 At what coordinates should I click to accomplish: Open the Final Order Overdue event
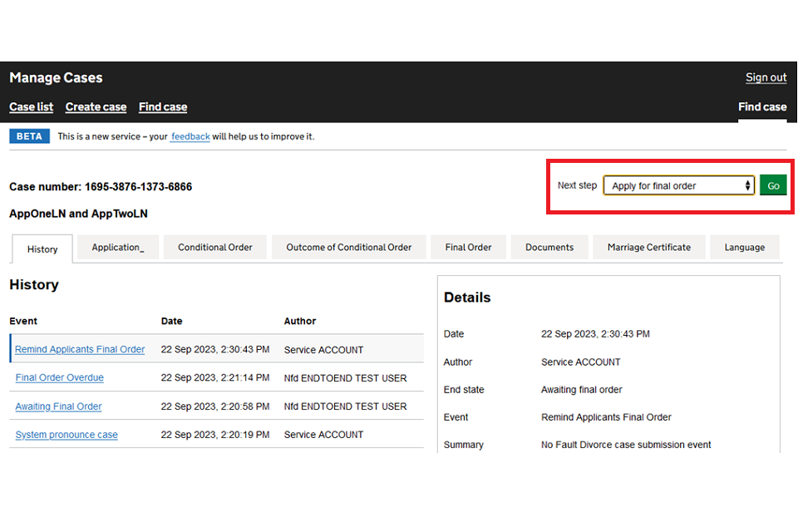click(x=60, y=378)
